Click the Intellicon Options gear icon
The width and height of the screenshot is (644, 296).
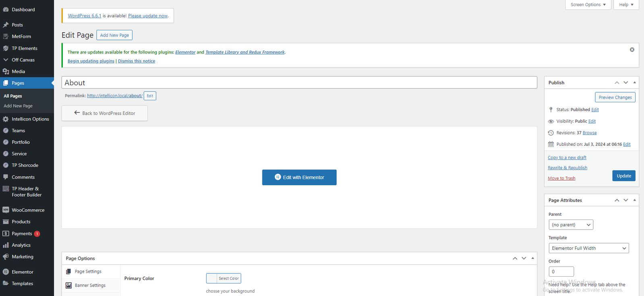tap(6, 119)
